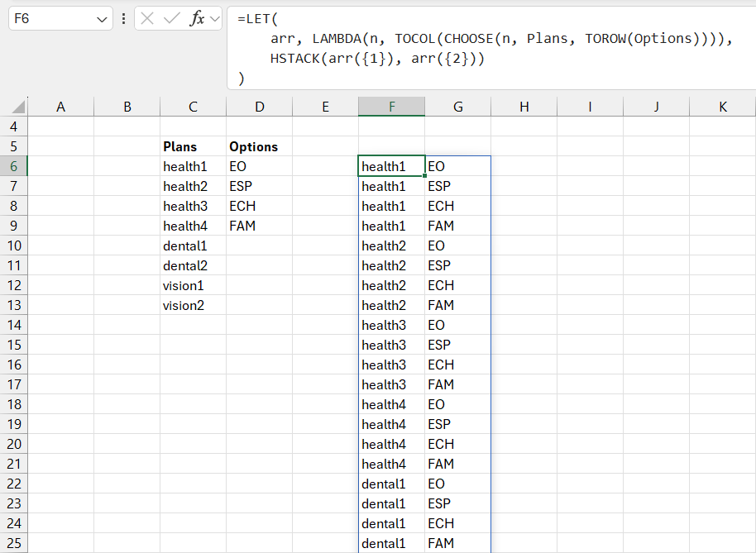Click cell G6 containing EO

(457, 166)
